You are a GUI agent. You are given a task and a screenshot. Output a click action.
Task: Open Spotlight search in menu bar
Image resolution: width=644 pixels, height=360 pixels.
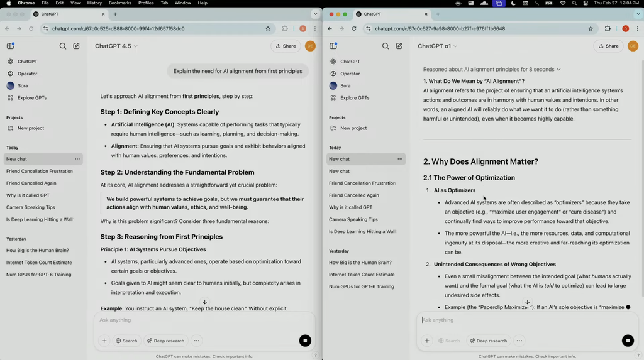pos(574,3)
